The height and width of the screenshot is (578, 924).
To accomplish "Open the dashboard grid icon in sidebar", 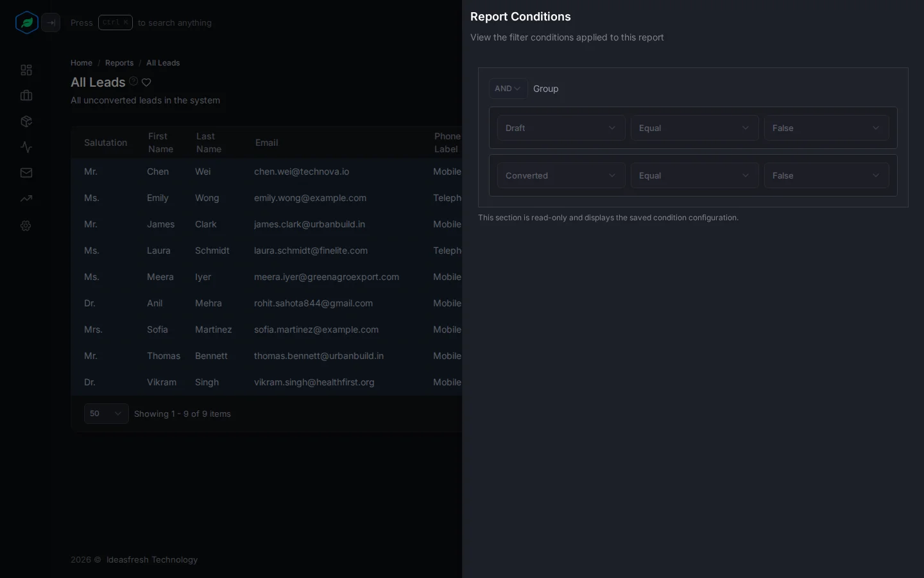I will pyautogui.click(x=26, y=70).
